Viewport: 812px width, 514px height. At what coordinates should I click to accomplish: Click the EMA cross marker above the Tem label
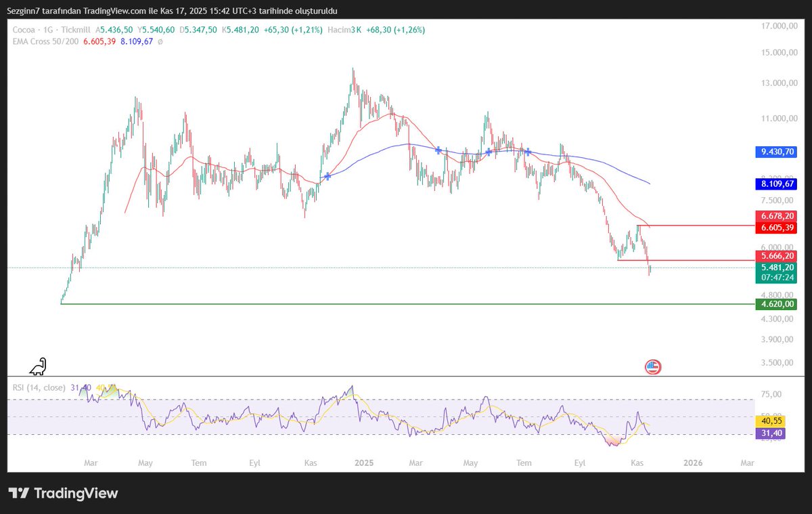point(527,152)
